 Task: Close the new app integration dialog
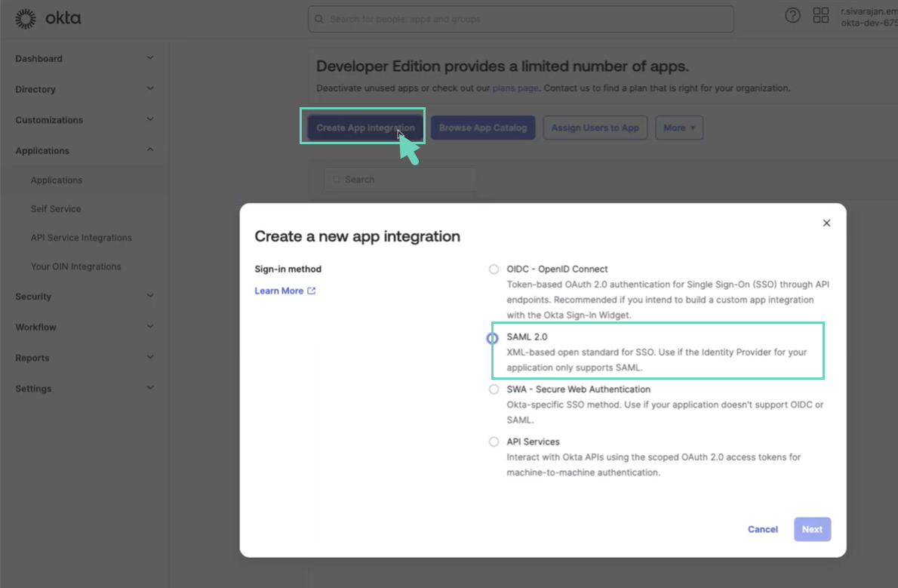[826, 223]
